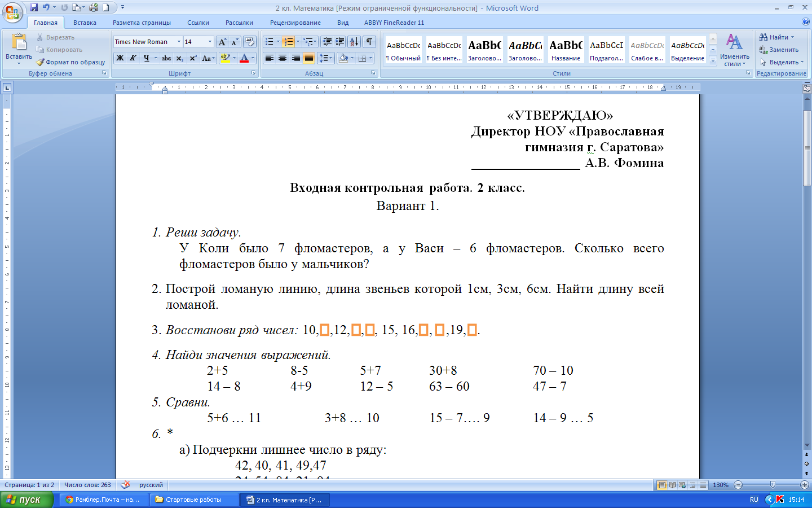The height and width of the screenshot is (508, 812).
Task: Open Font dialog launcher in Шрифт group
Action: click(254, 73)
